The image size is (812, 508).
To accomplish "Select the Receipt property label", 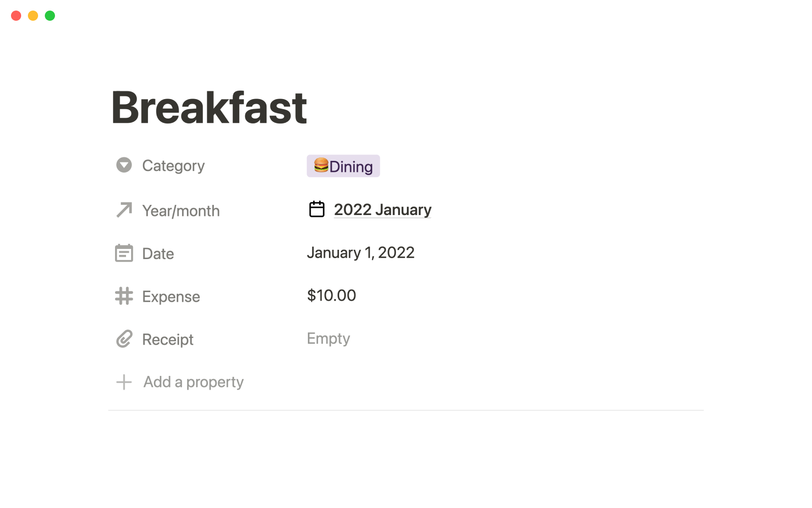I will (167, 340).
